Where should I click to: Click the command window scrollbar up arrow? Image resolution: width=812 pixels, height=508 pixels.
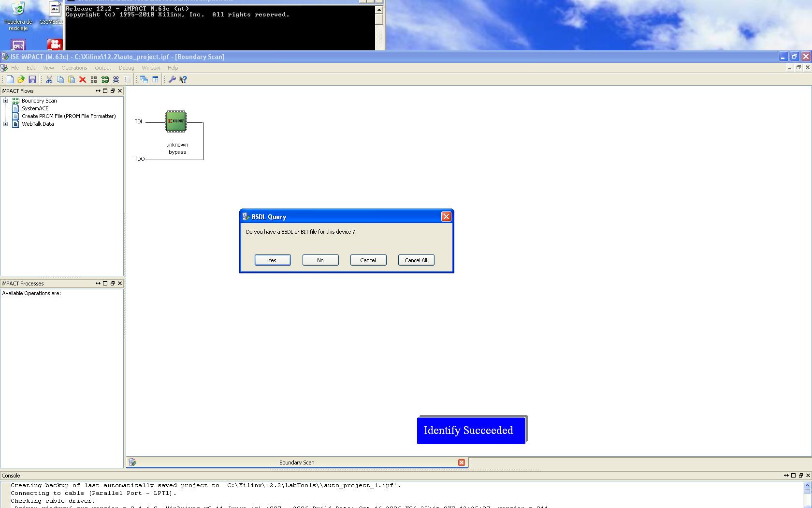click(x=379, y=9)
